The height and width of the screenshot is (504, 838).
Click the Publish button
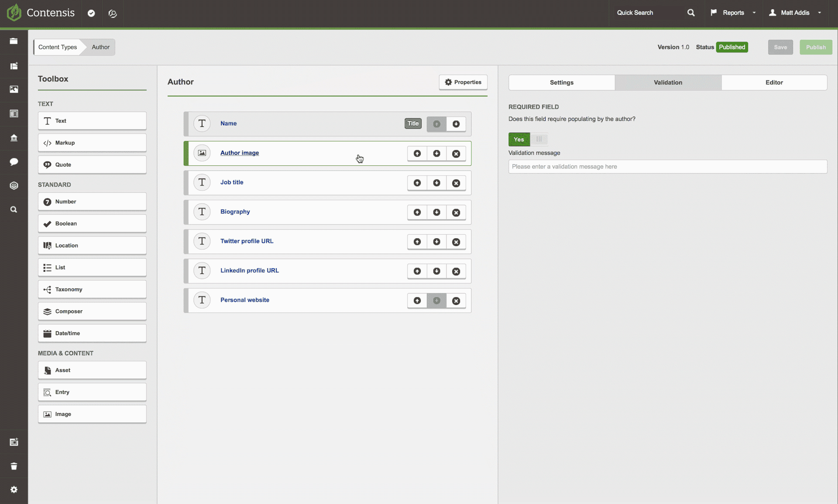point(816,47)
